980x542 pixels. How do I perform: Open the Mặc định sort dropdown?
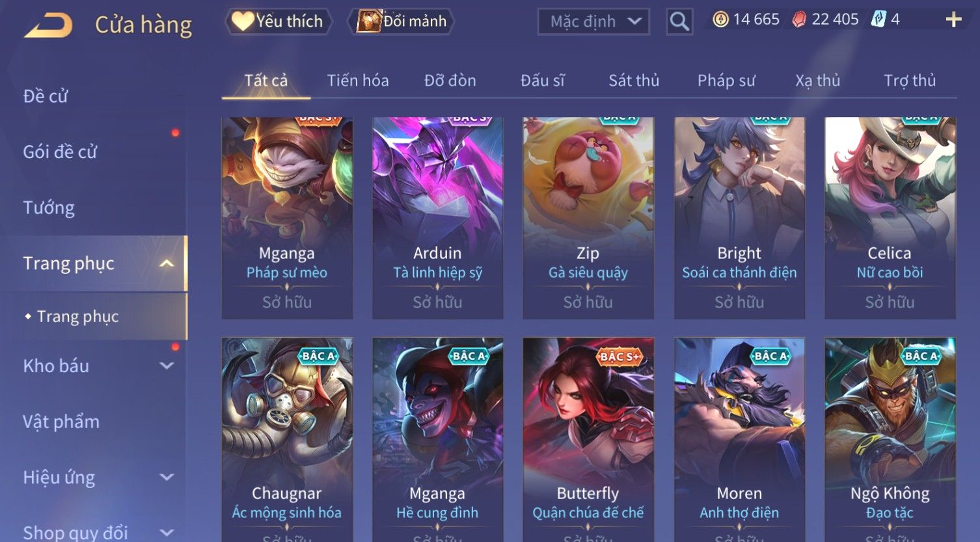pyautogui.click(x=593, y=21)
